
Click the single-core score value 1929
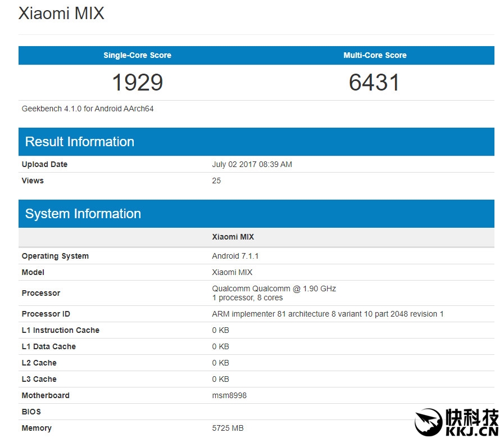(137, 83)
